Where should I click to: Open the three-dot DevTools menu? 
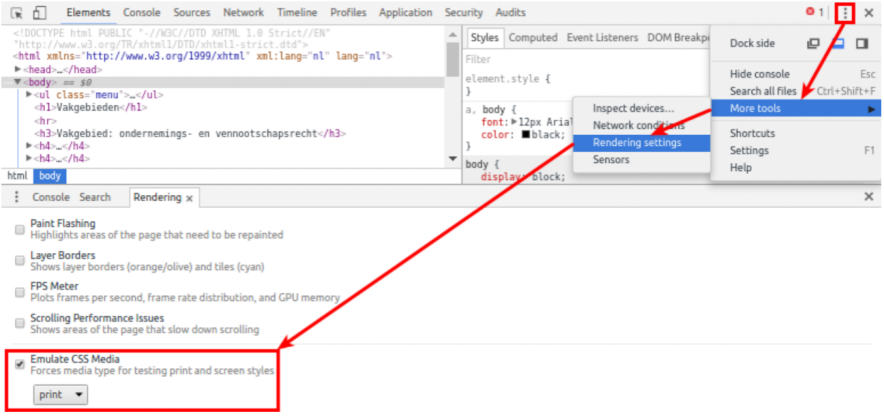click(x=846, y=13)
